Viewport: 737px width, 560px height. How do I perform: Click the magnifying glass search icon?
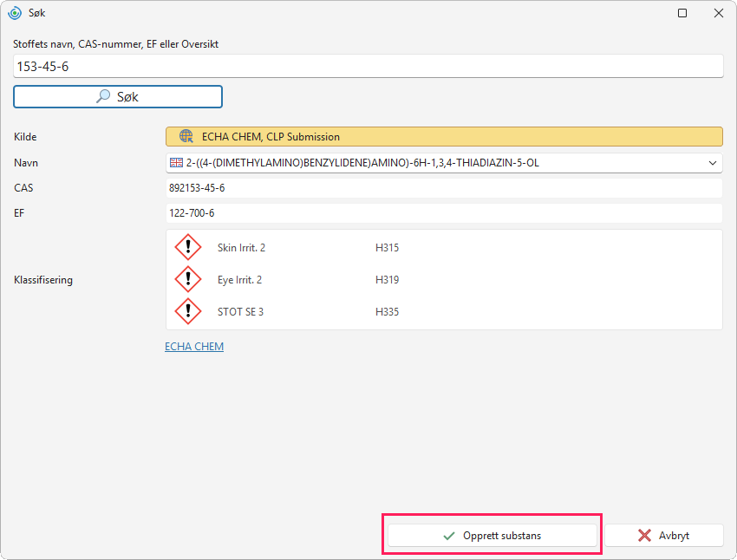pyautogui.click(x=103, y=96)
